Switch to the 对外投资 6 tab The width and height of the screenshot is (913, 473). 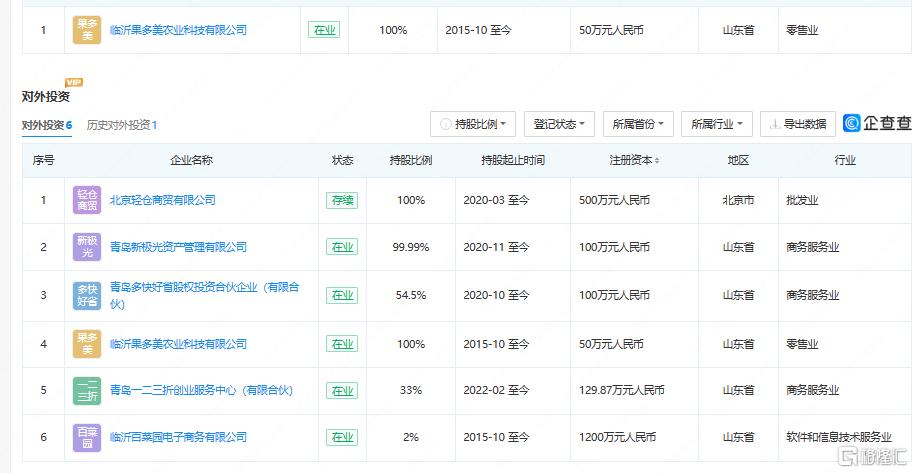pyautogui.click(x=47, y=125)
